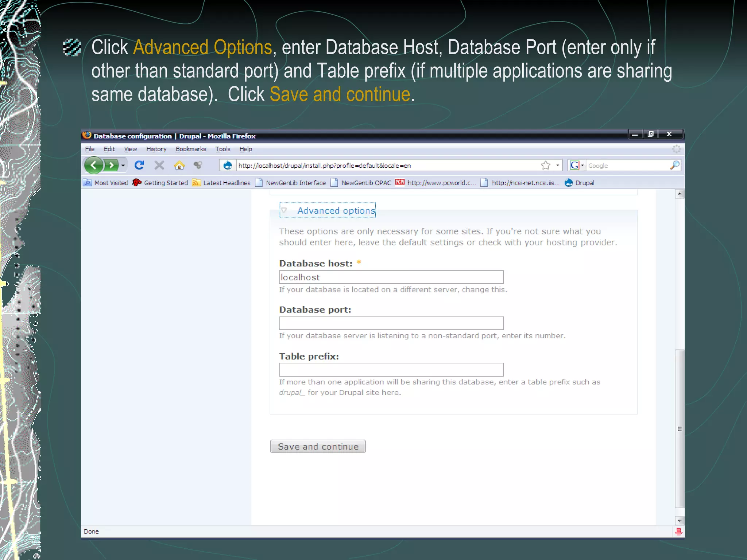The width and height of the screenshot is (747, 560).
Task: Click the red status bar icon
Action: point(678,532)
